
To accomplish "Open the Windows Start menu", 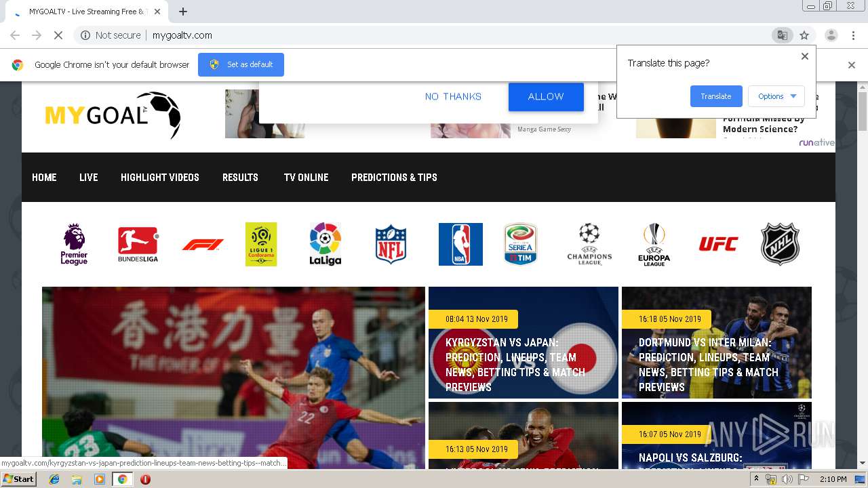I will coord(19,479).
